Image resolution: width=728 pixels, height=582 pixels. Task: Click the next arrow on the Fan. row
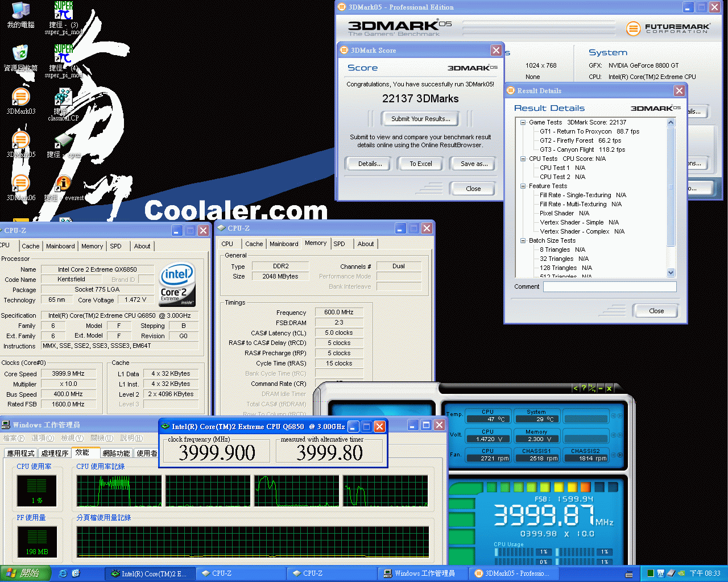619,455
